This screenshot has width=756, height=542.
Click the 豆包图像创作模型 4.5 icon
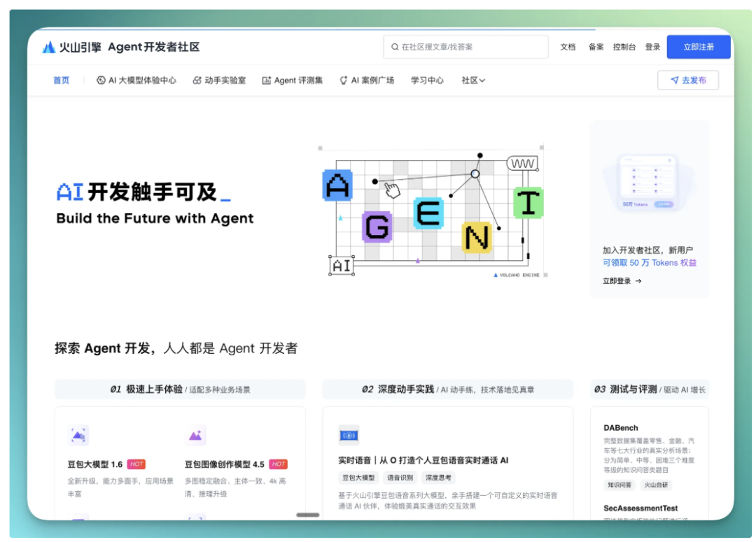click(x=195, y=436)
